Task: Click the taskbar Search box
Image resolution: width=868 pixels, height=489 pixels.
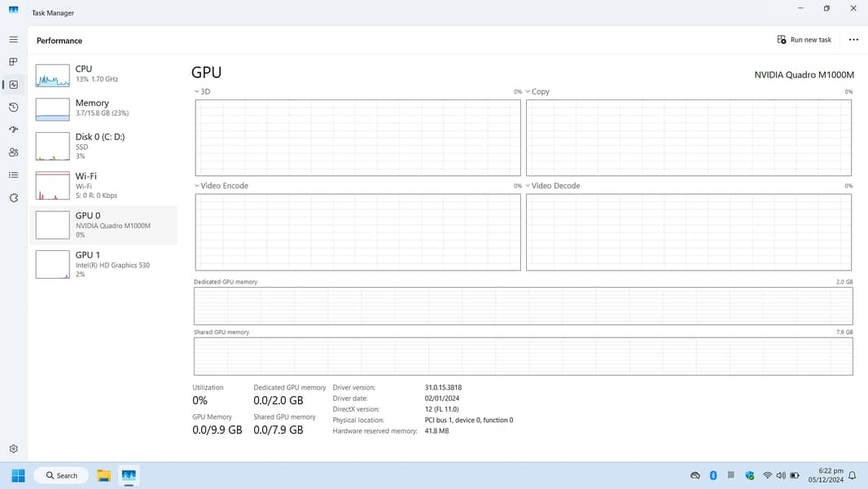Action: 62,475
